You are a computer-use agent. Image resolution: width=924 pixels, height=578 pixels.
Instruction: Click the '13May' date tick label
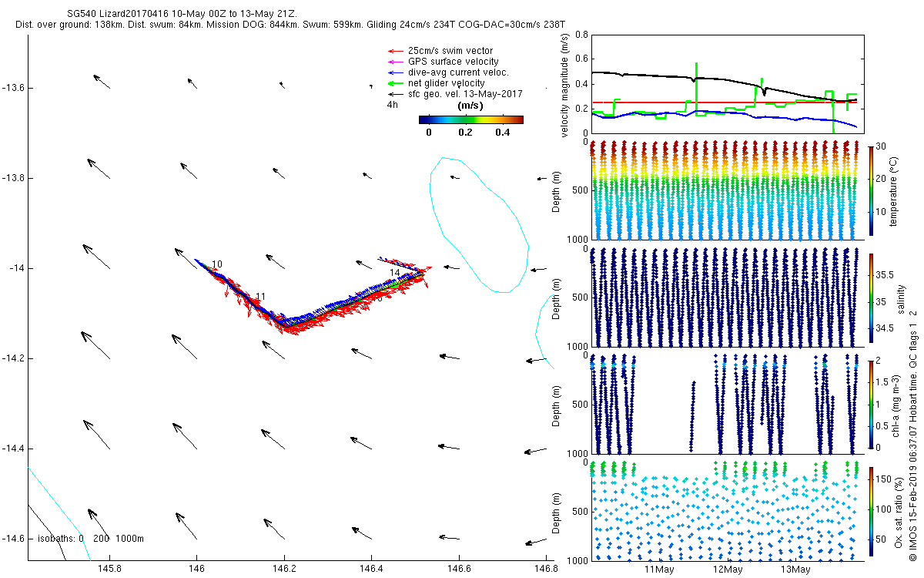[x=795, y=569]
